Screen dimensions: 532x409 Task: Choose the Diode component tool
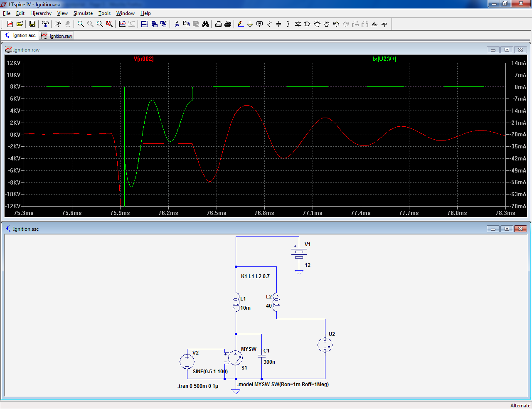point(298,24)
